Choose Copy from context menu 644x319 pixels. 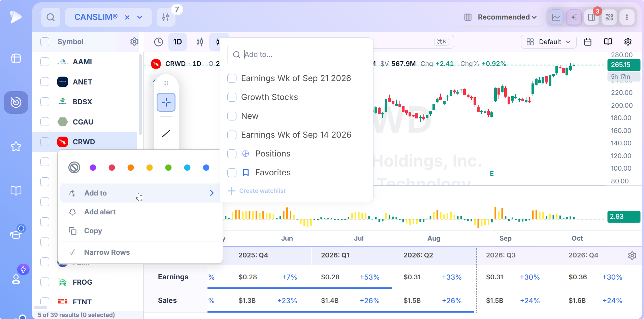(x=140, y=231)
